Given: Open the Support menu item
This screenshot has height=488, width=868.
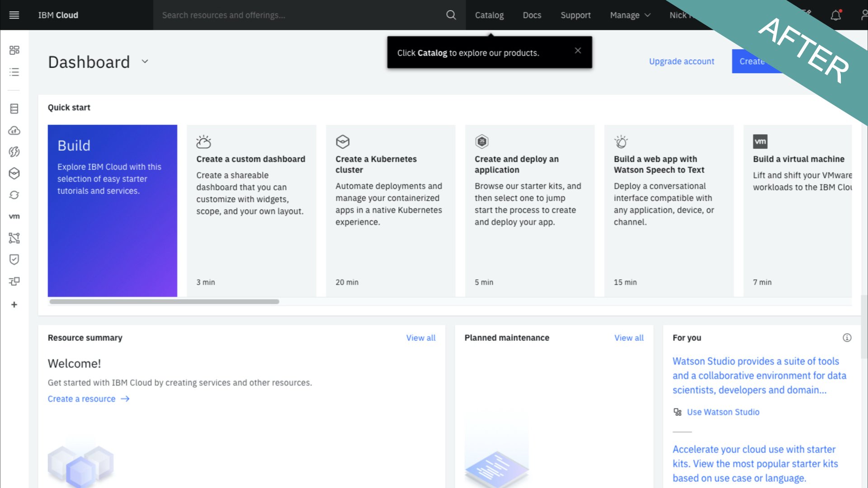Looking at the screenshot, I should (x=576, y=15).
